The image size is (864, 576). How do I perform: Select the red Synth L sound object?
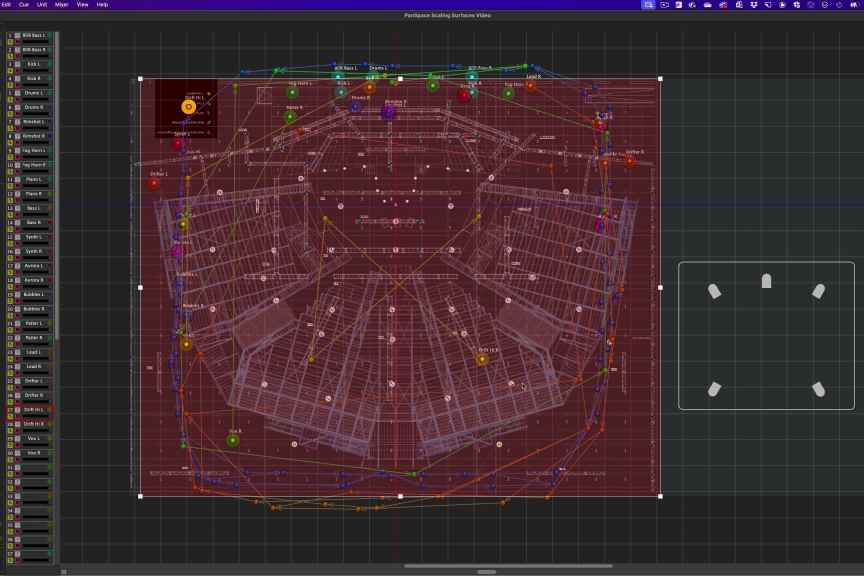[x=177, y=144]
